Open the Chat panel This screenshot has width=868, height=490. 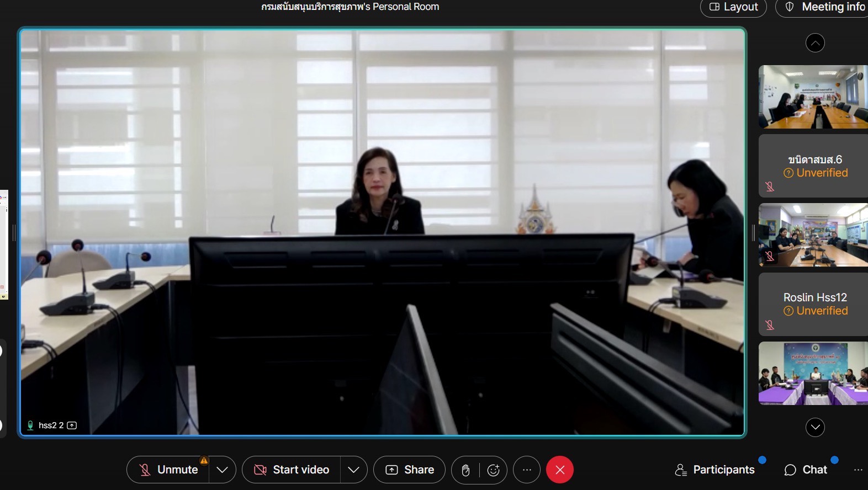[x=806, y=470]
